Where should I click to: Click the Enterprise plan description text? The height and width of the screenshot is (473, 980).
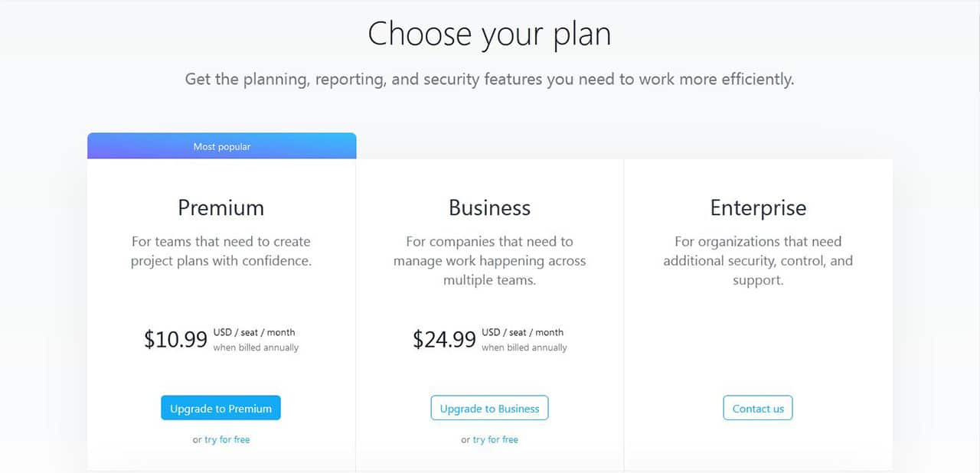coord(758,261)
